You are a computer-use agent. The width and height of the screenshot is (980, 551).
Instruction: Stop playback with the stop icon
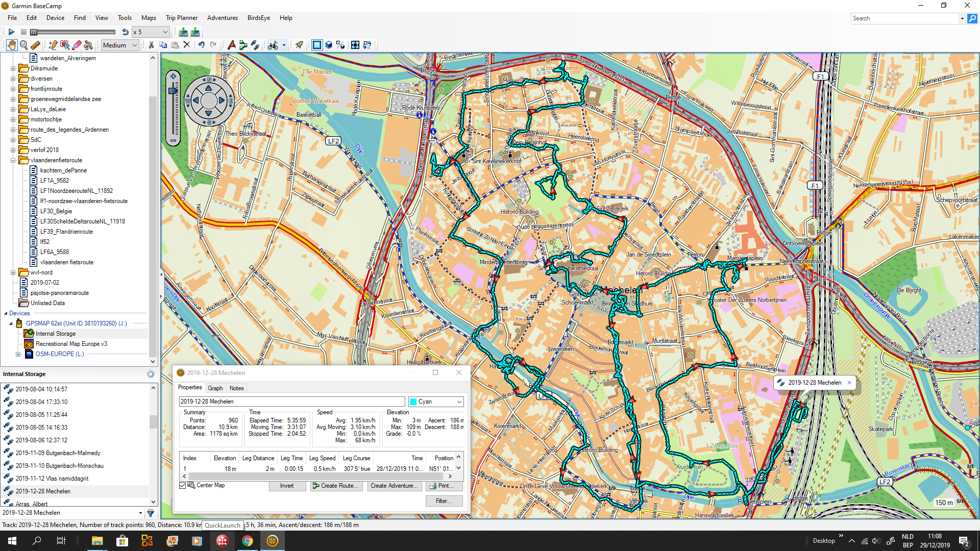pos(23,32)
